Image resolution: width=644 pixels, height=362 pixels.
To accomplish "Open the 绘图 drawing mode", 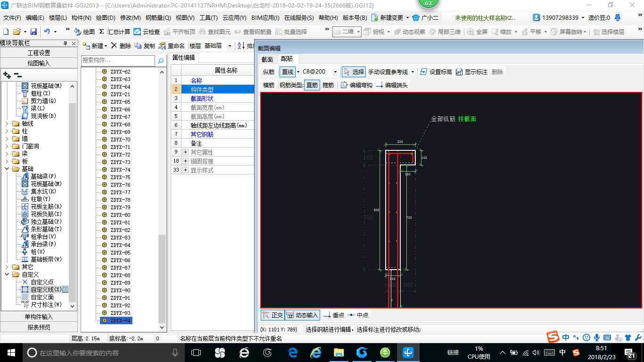I will coord(84,32).
